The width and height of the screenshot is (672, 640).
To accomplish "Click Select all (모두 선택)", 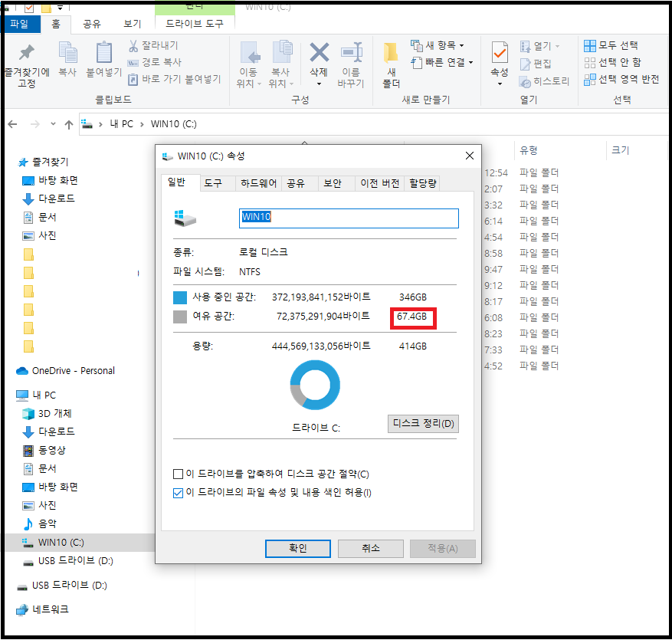I will [x=611, y=45].
